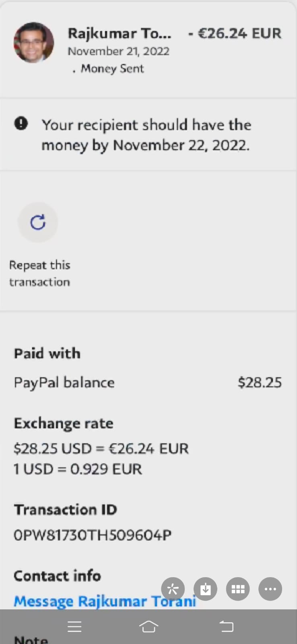
Task: Tap the exclamation info icon
Action: [21, 124]
